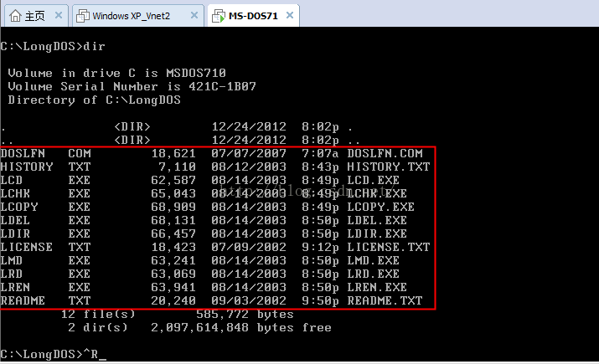Open the Windows XP_Vnet2 tab
Viewport: 599px width, 364px height.
(137, 16)
